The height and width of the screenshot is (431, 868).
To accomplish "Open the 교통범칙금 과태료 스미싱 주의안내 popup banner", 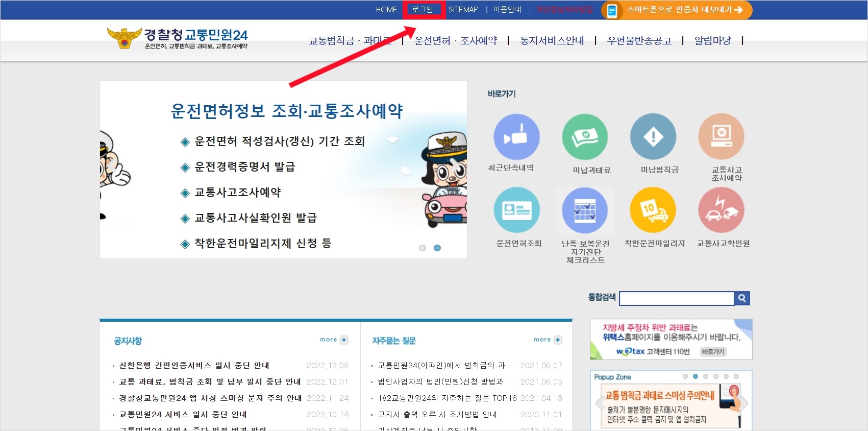I will 671,406.
